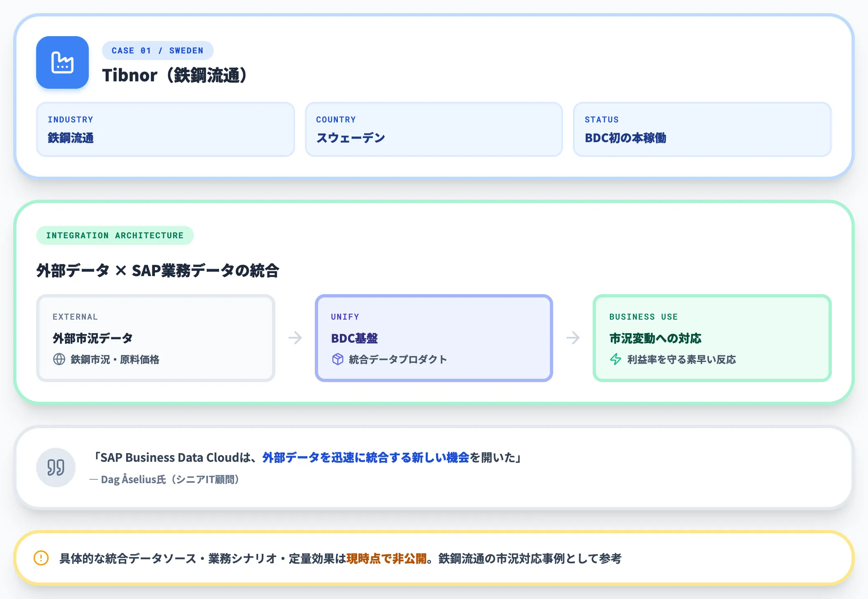The image size is (868, 599).
Task: Click the globe icon next to 鉄鋼市況・原料価格
Action: click(59, 359)
